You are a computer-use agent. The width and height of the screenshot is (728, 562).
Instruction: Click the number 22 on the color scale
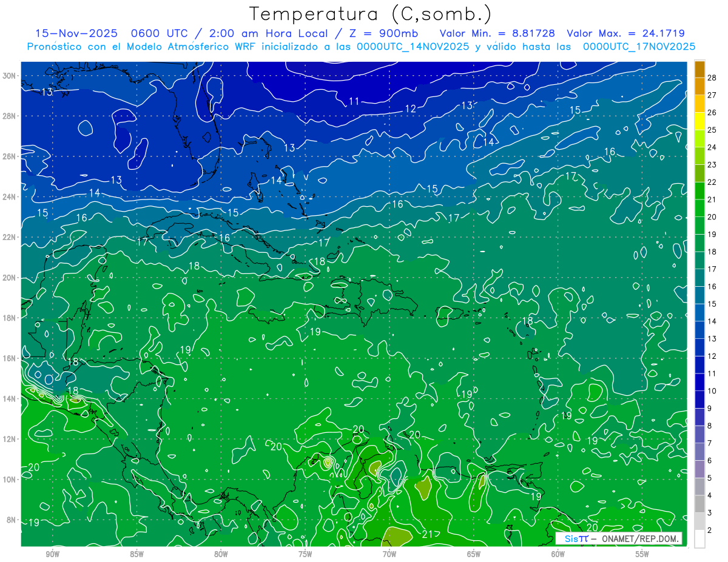click(x=712, y=182)
